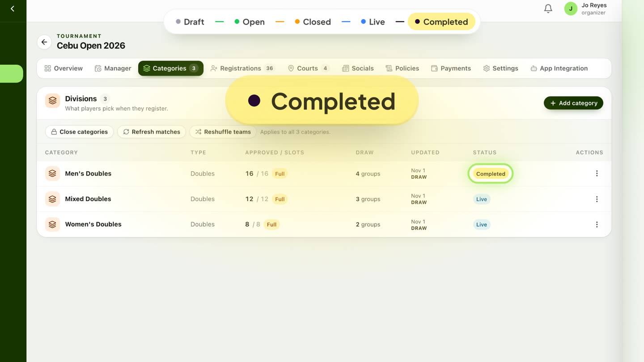Image resolution: width=644 pixels, height=362 pixels.
Task: Click the Close categories button
Action: pos(79,132)
